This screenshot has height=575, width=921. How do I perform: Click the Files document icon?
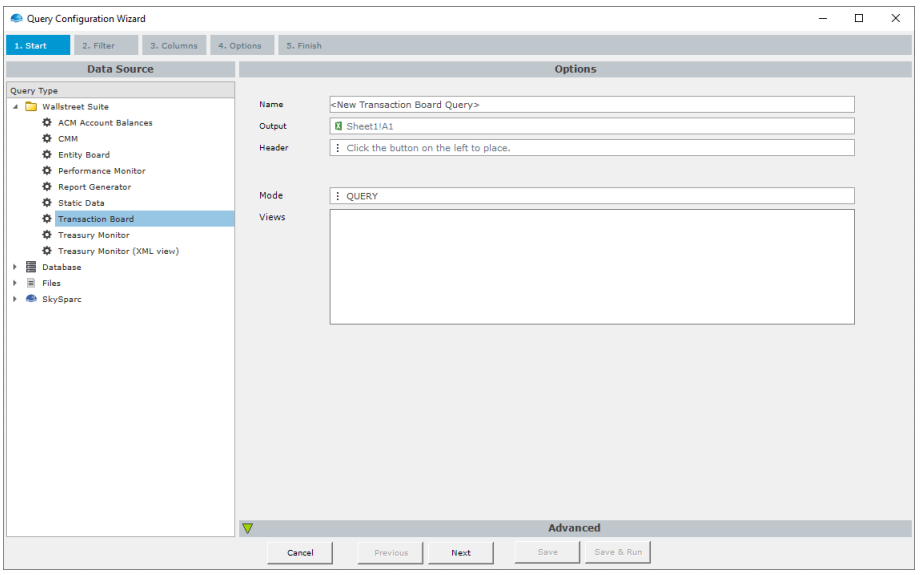[x=31, y=283]
